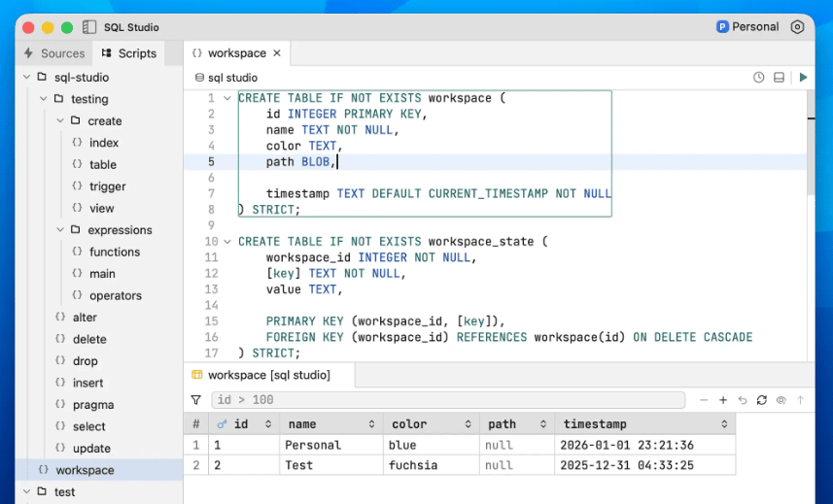833x504 pixels.
Task: Select the workspace [sql studio] results tab
Action: 269,375
